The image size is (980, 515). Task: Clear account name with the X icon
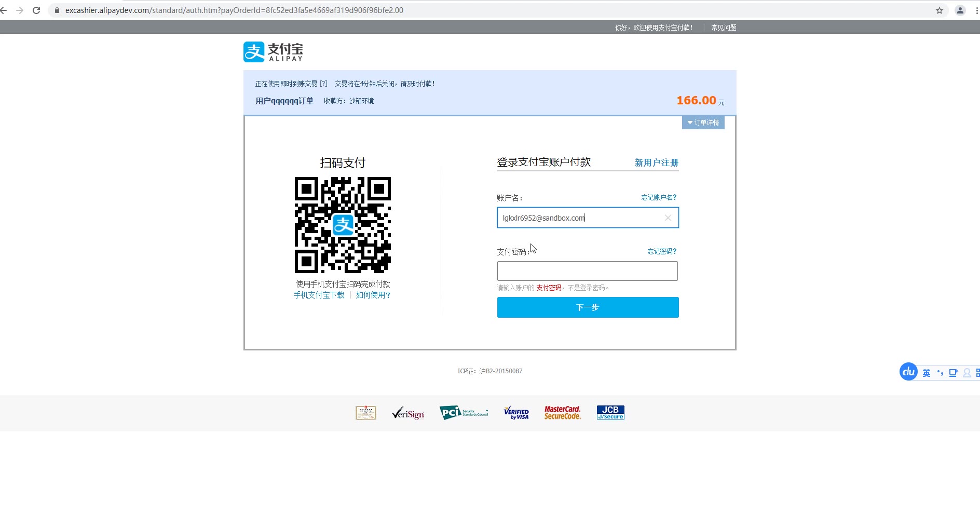[668, 218]
